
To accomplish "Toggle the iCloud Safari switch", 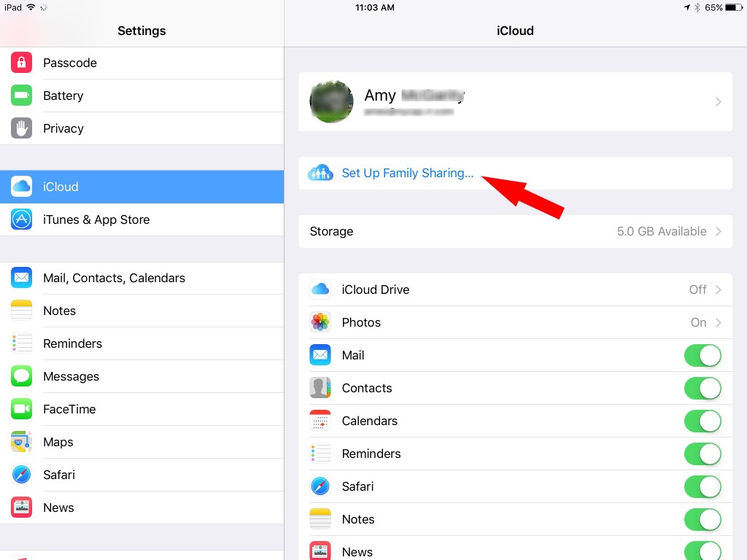I will pyautogui.click(x=703, y=486).
